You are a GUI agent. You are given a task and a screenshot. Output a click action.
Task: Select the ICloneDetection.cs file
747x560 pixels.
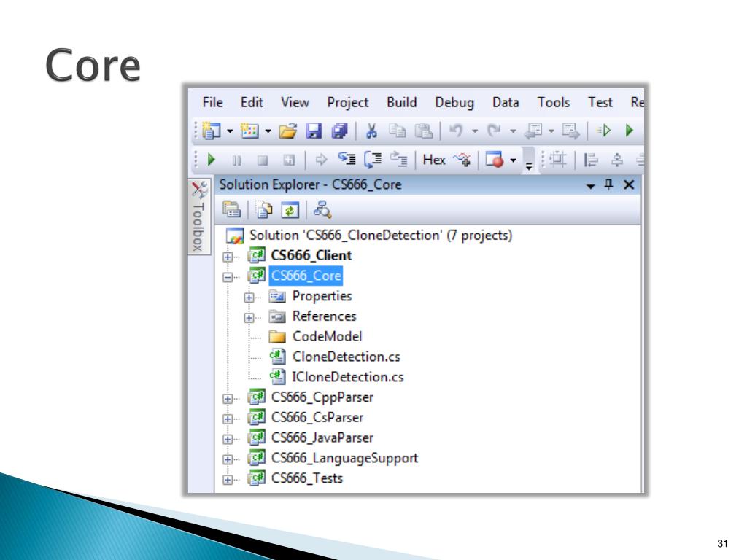[x=347, y=377]
